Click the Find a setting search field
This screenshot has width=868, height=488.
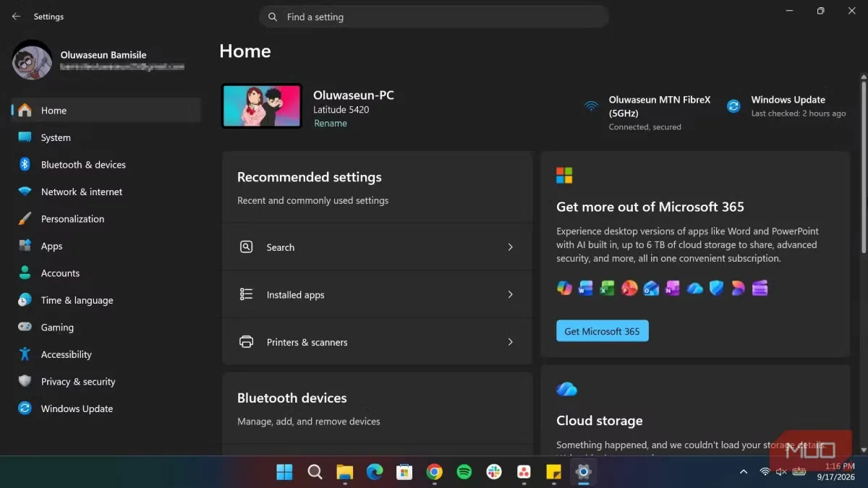(433, 17)
